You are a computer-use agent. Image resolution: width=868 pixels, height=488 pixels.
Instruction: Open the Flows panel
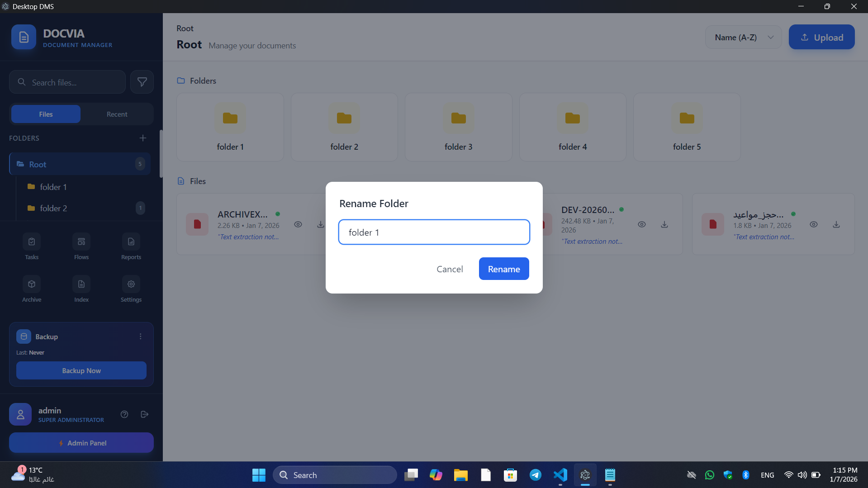point(81,246)
